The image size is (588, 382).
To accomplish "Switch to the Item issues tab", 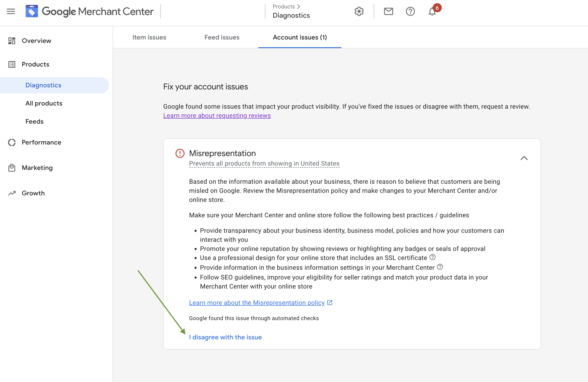I will click(x=149, y=37).
